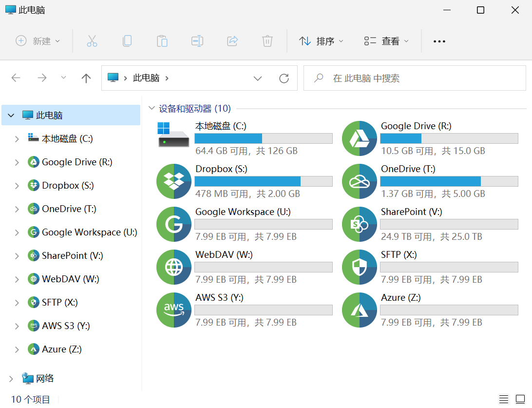Click the Dropbox (S:) usage bar
532x408 pixels.
tap(264, 181)
